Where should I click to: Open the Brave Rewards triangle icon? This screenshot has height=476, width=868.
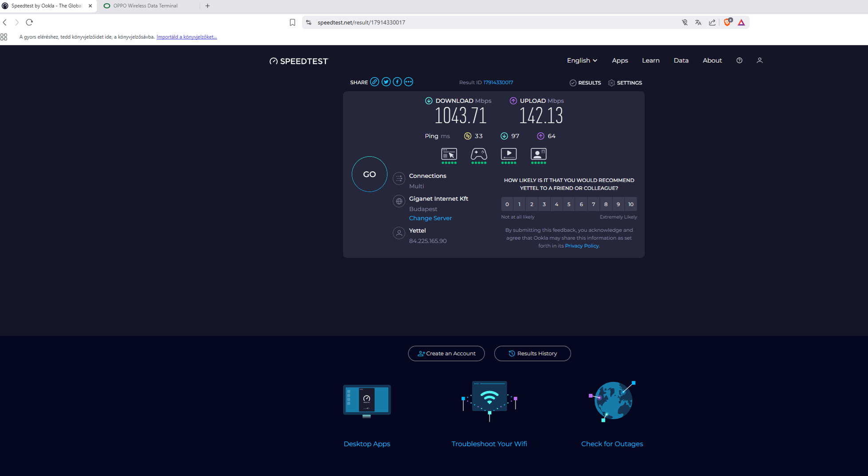741,22
